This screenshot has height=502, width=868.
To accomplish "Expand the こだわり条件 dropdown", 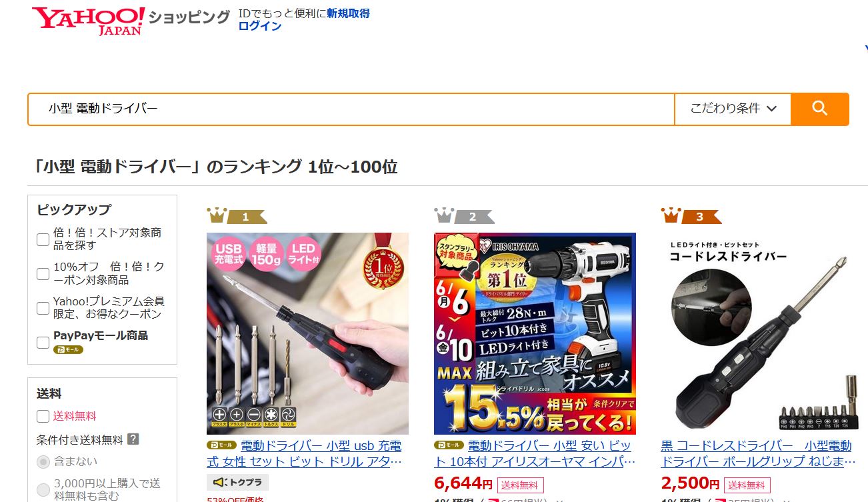I will [x=733, y=109].
